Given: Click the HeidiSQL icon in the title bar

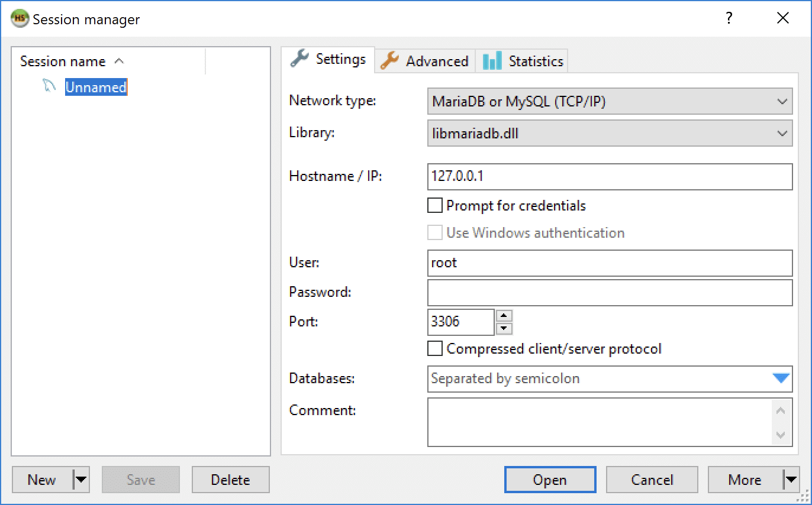Looking at the screenshot, I should 18,18.
